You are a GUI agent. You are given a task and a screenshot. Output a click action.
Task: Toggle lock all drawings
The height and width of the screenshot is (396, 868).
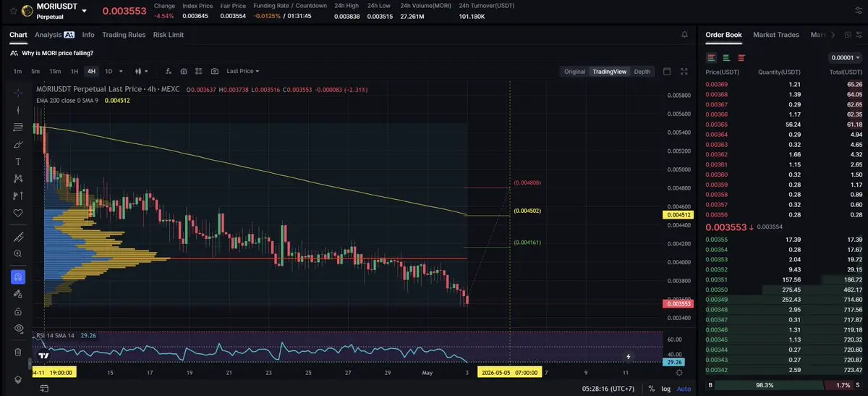pyautogui.click(x=18, y=311)
